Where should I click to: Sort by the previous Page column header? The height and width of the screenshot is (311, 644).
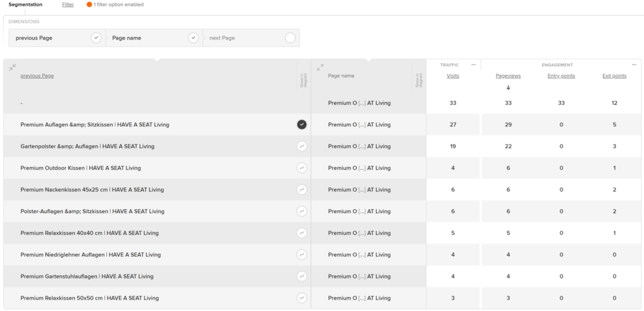[x=37, y=76]
